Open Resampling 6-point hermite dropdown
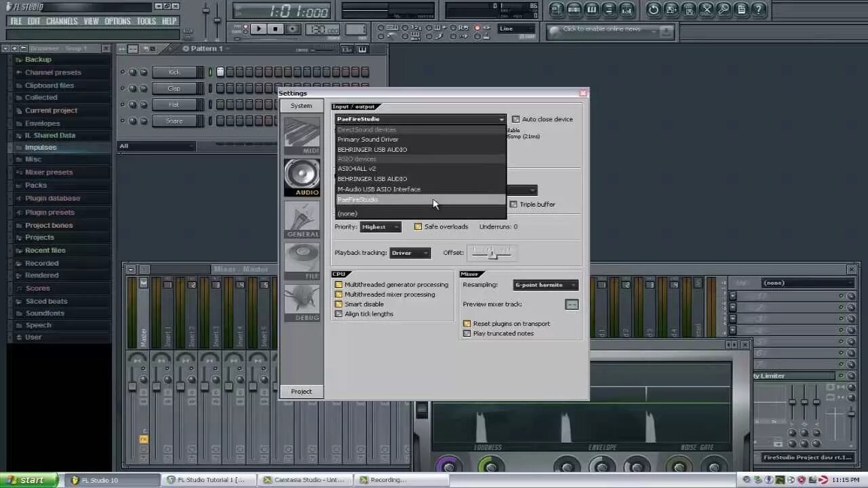The image size is (868, 488). click(x=546, y=285)
